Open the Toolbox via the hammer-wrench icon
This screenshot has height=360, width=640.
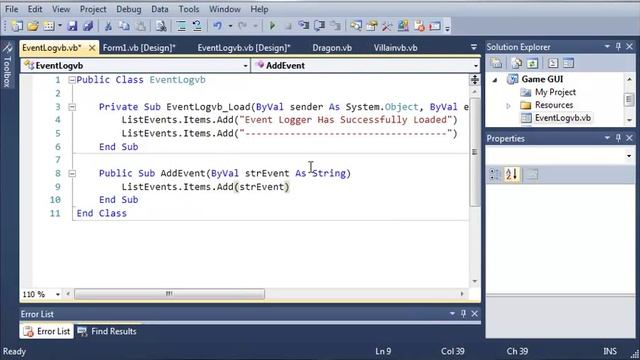click(387, 26)
